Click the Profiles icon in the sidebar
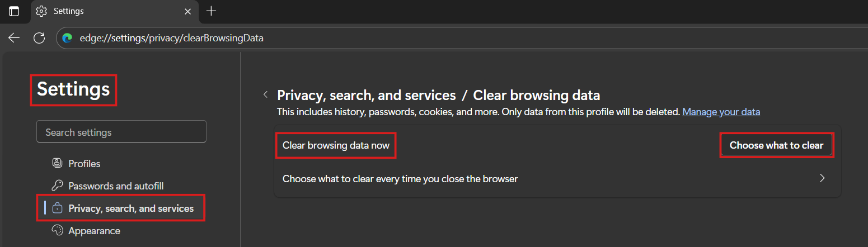The width and height of the screenshot is (868, 247). coord(57,164)
